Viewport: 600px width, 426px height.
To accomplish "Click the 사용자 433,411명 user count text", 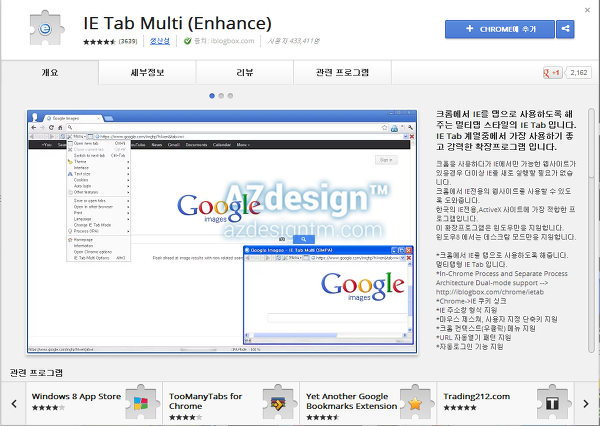I will pos(293,41).
